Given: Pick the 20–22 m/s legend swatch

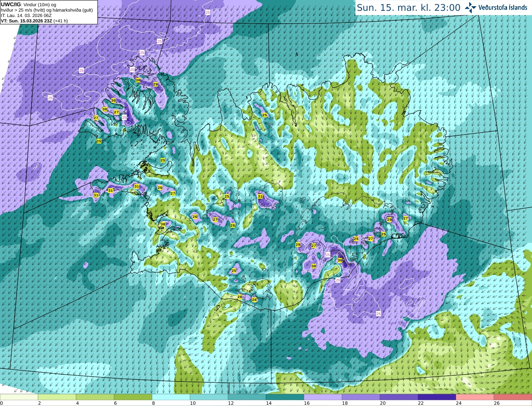Looking at the screenshot, I should tap(399, 397).
